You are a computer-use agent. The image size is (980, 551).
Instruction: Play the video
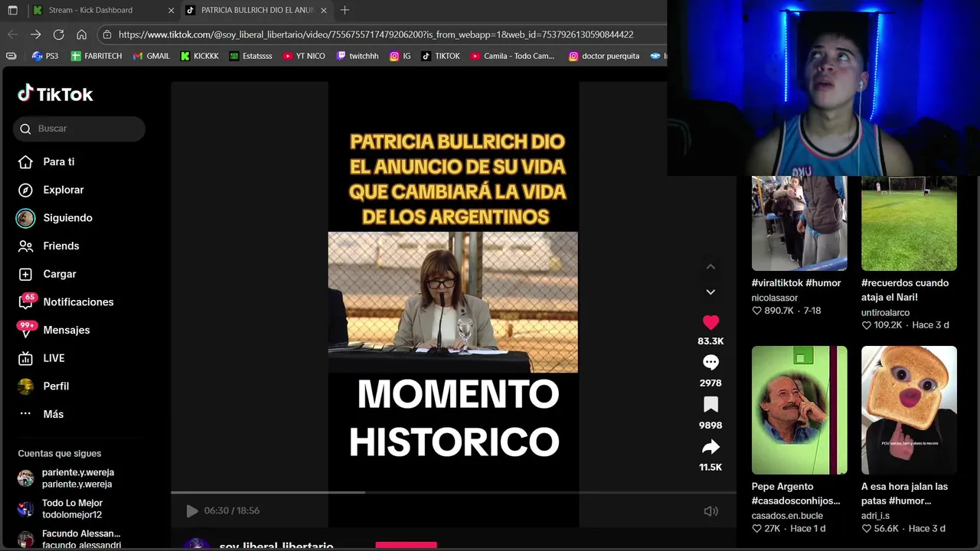(x=192, y=510)
